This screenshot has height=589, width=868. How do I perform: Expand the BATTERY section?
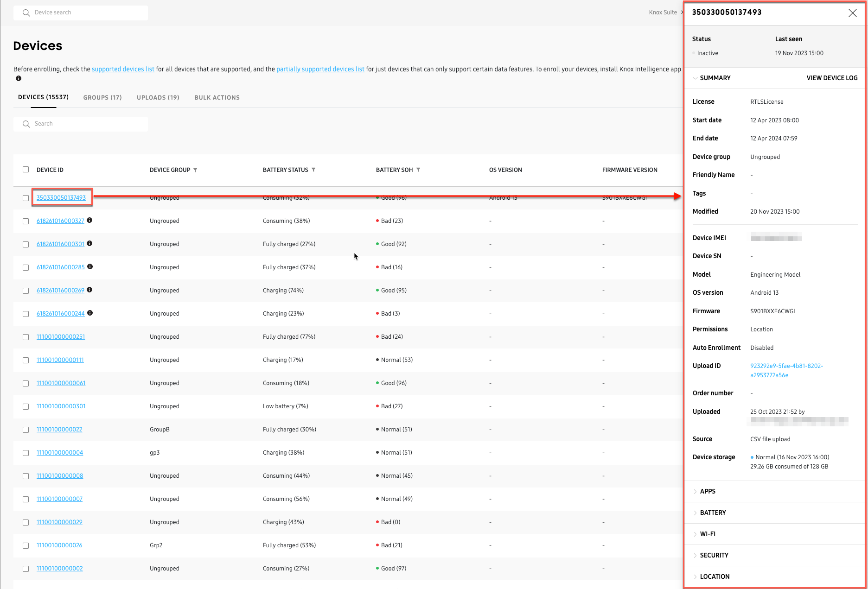click(x=709, y=513)
